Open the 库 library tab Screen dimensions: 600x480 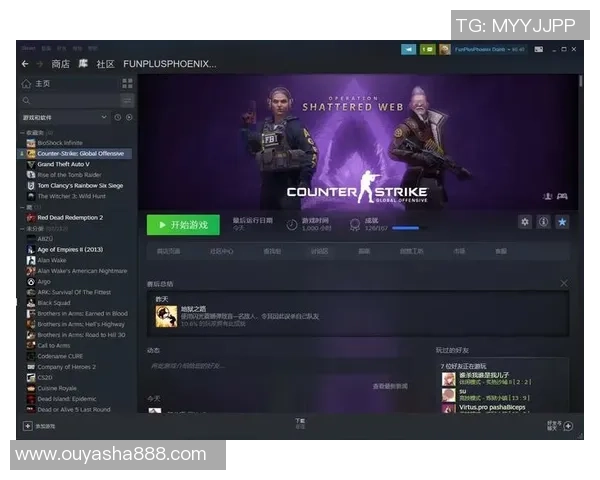coord(83,64)
